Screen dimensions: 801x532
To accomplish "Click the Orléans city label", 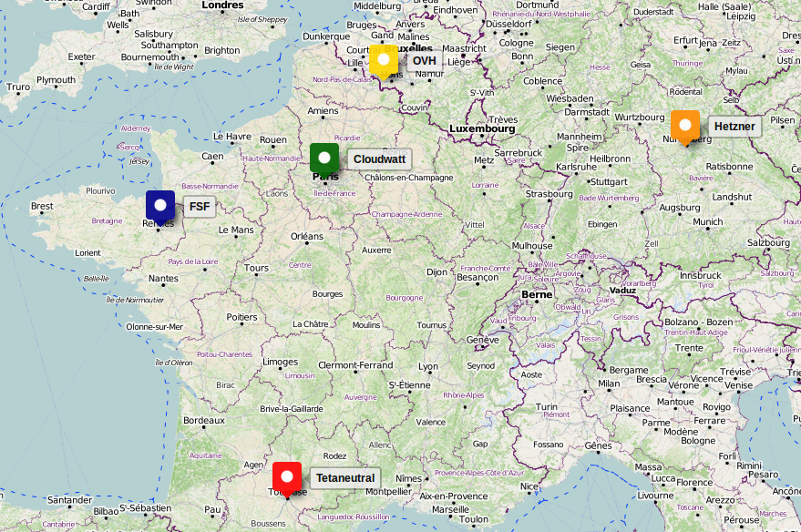I will (x=307, y=236).
